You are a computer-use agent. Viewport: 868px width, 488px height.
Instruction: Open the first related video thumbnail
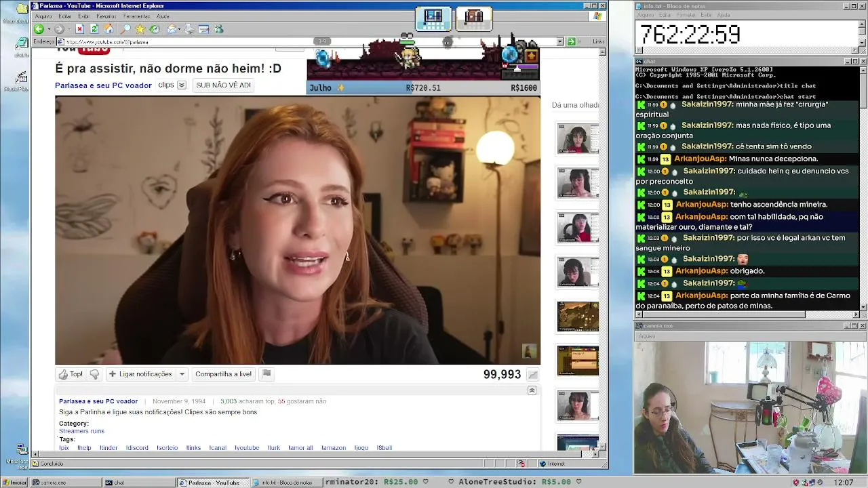coord(578,139)
